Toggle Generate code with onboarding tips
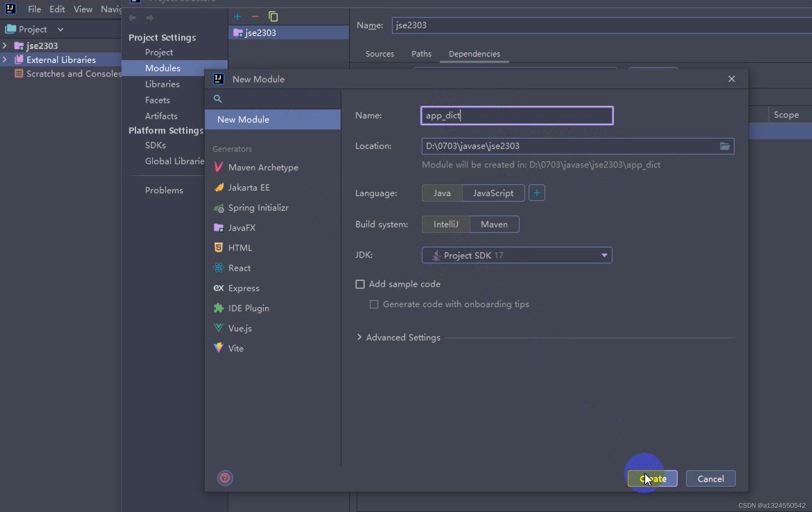 point(374,304)
